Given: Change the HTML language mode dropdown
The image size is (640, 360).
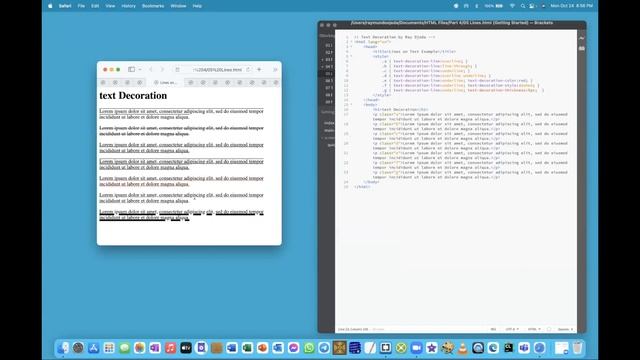Looking at the screenshot, I should click(x=534, y=329).
